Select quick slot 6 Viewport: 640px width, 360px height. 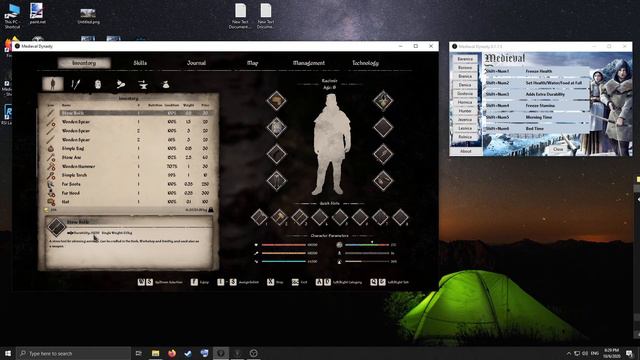tap(360, 217)
